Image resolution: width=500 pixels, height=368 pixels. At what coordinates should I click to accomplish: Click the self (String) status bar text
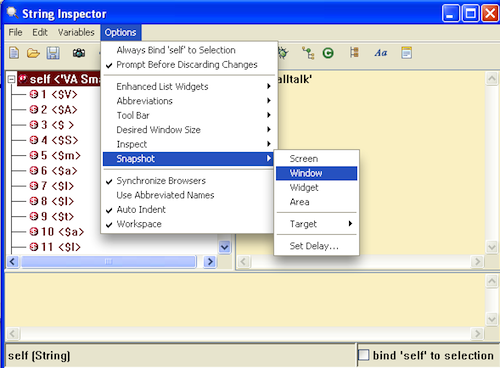click(39, 355)
